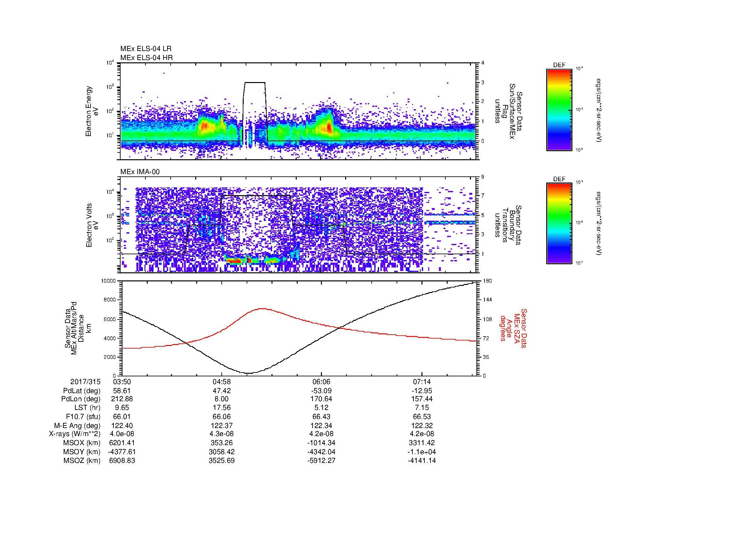
Task: Click F10.7 value '66.43'
Action: point(321,417)
